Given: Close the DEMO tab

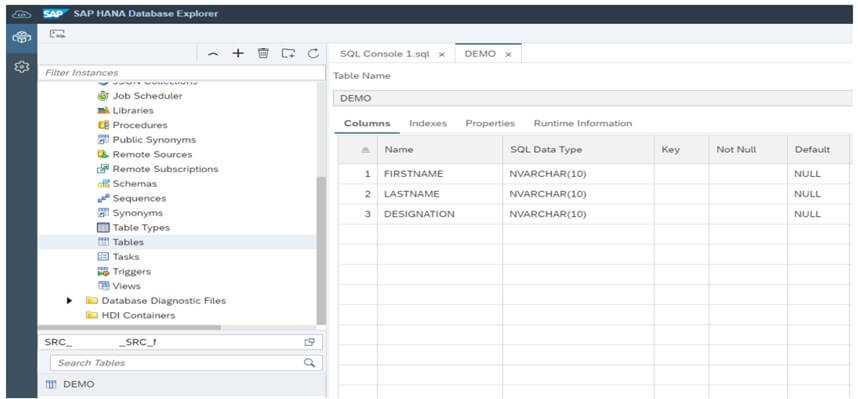Looking at the screenshot, I should (508, 55).
